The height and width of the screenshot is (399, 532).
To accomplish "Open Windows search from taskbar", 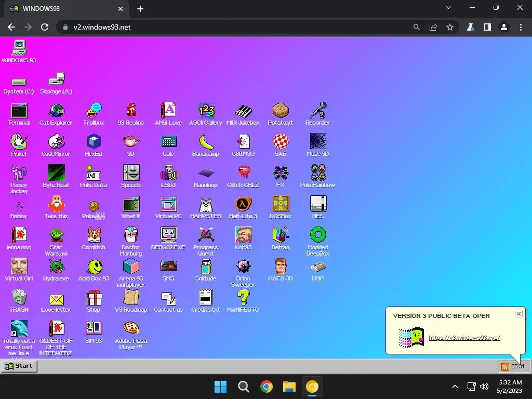I will click(243, 387).
